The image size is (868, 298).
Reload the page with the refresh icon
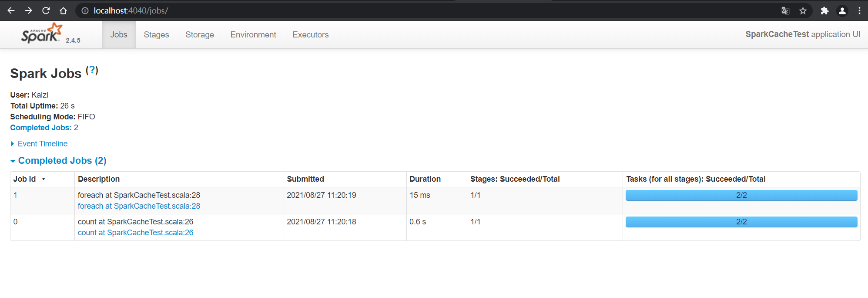[x=46, y=10]
